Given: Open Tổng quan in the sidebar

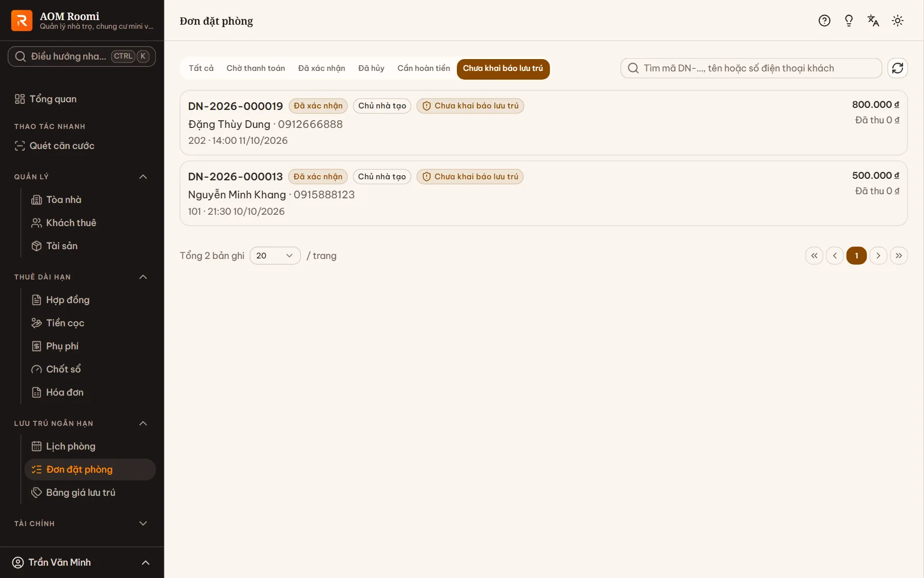Looking at the screenshot, I should 82,99.
